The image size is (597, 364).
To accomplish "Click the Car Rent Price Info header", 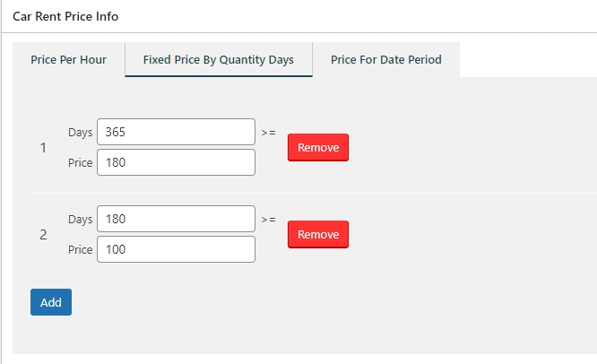I will tap(65, 16).
